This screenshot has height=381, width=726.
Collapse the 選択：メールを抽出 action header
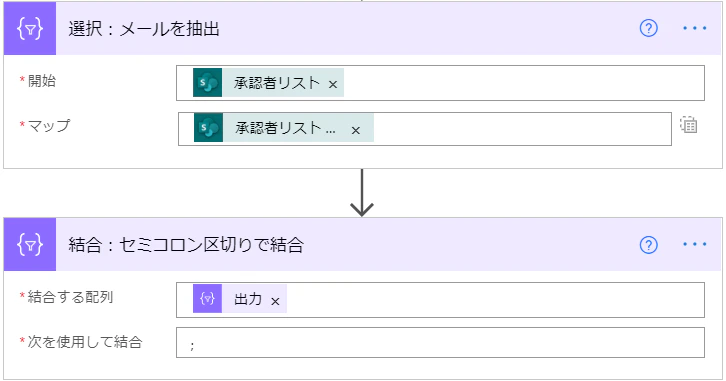click(363, 29)
